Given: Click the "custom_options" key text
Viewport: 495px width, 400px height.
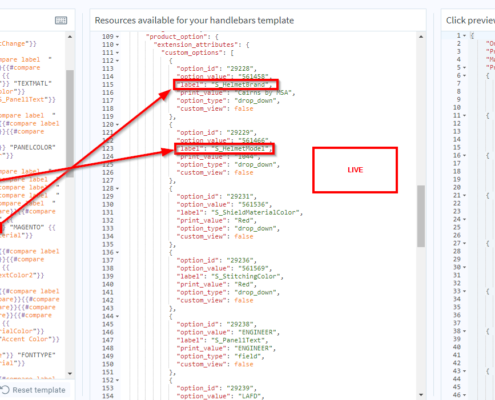Looking at the screenshot, I should pos(193,53).
